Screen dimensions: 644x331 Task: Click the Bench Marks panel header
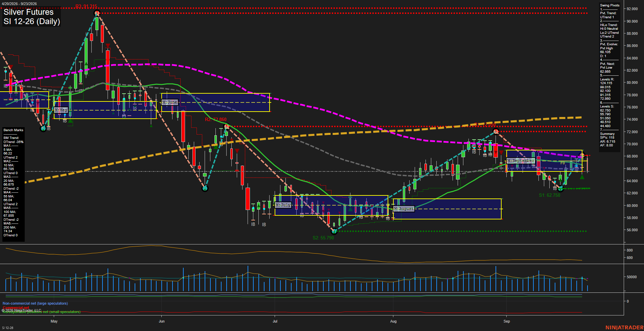[14, 130]
